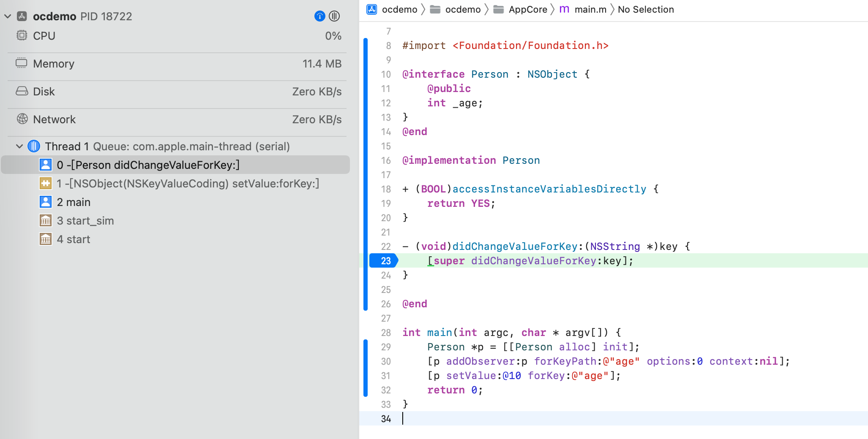Viewport: 868px width, 439px height.
Task: Click the Foundation/Foundation.h import text
Action: (x=530, y=46)
